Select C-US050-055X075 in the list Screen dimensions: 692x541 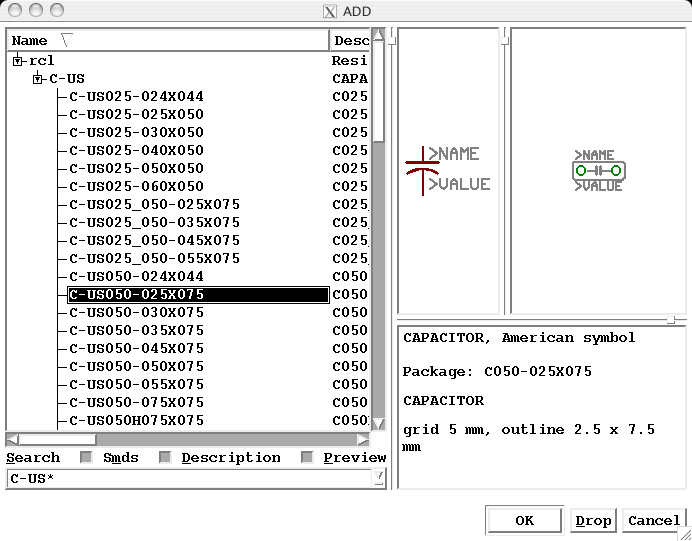tap(136, 385)
